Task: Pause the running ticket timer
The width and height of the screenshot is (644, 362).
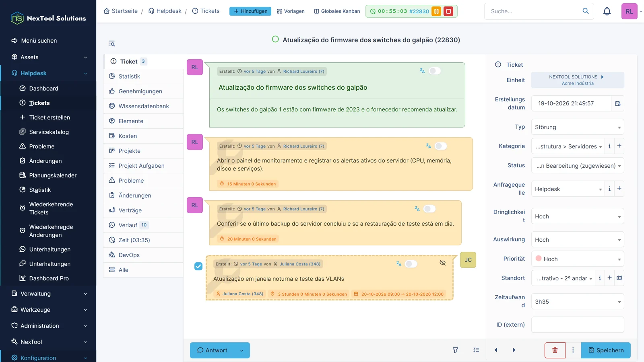Action: point(436,11)
